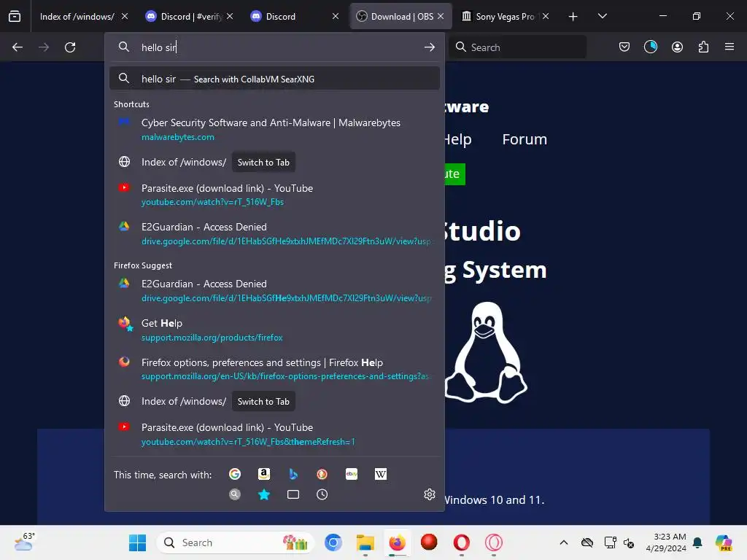Search this time with Bing
This screenshot has height=560, width=747.
293,474
